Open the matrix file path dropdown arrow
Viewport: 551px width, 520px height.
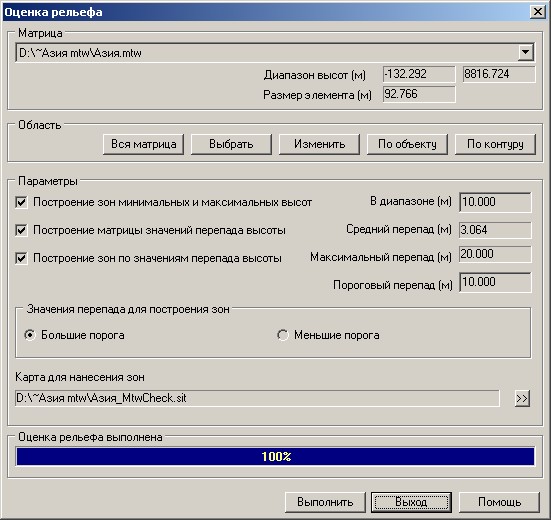click(x=525, y=53)
